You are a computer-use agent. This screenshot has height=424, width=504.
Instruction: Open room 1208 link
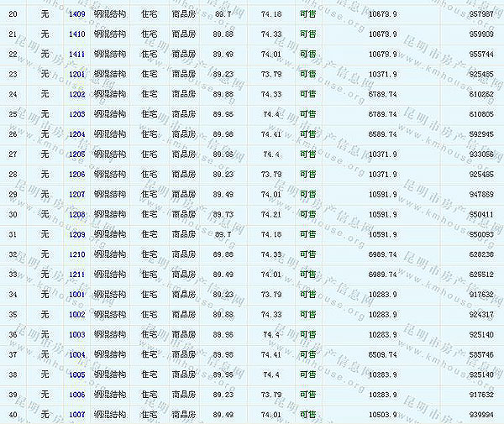tap(76, 215)
